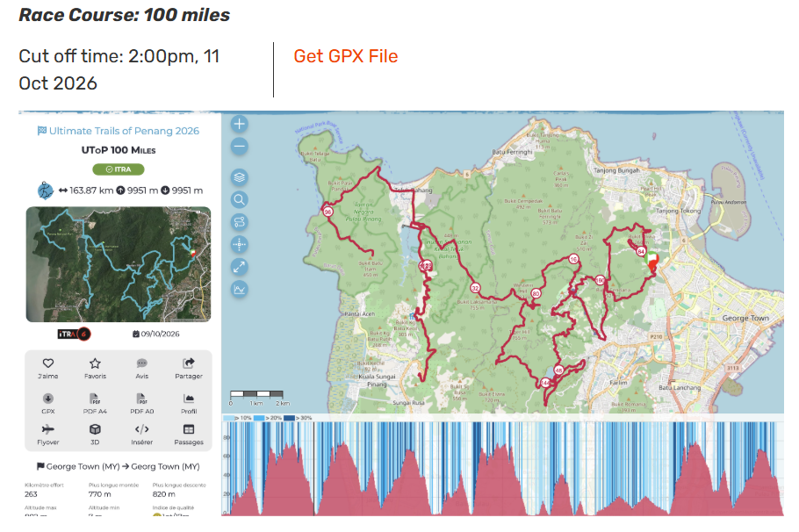Zoom in on the map
Viewport: 799px width, 532px height.
click(240, 125)
